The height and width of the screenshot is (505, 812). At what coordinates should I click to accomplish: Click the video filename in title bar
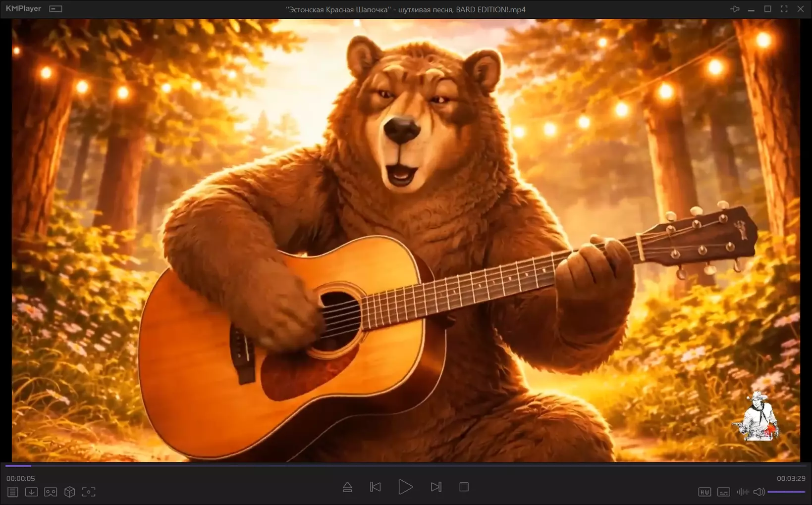pyautogui.click(x=406, y=9)
